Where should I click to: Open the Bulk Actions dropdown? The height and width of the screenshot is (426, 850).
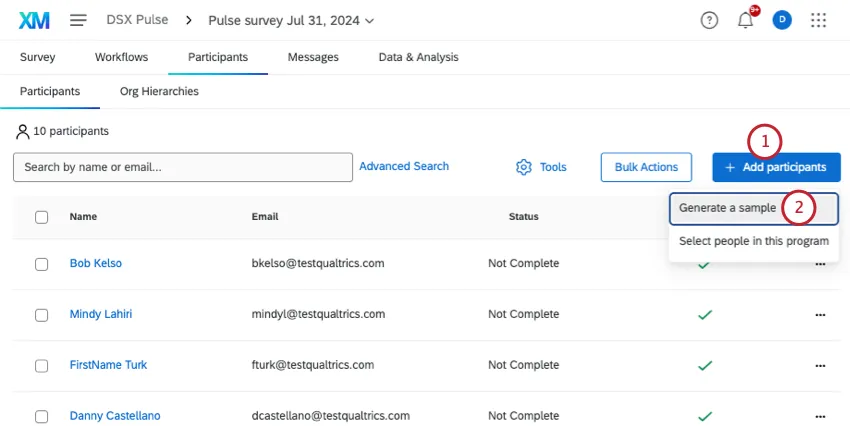[x=646, y=167]
